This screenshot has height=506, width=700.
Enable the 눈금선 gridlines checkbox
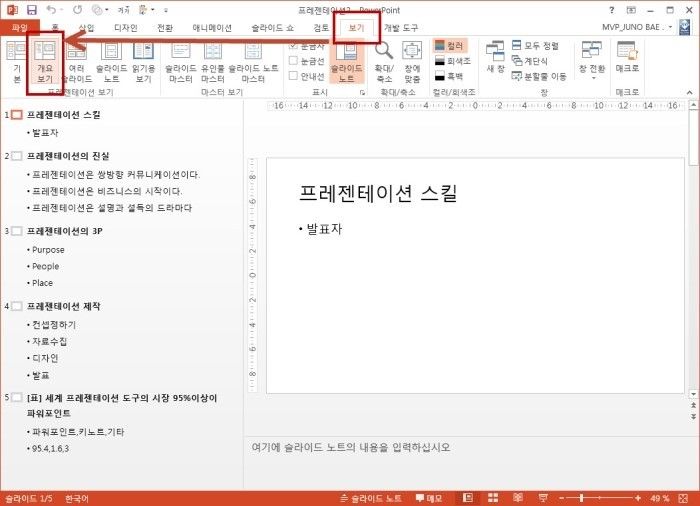[x=293, y=61]
